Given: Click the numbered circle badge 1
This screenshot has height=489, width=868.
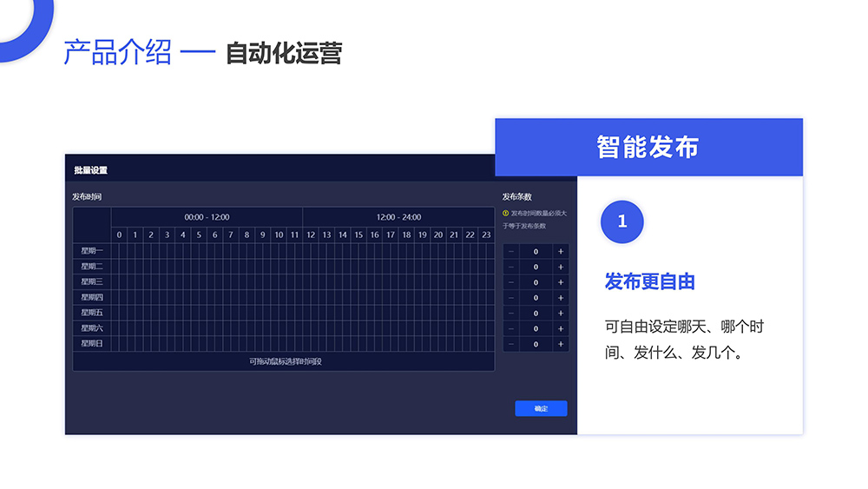Looking at the screenshot, I should click(621, 221).
